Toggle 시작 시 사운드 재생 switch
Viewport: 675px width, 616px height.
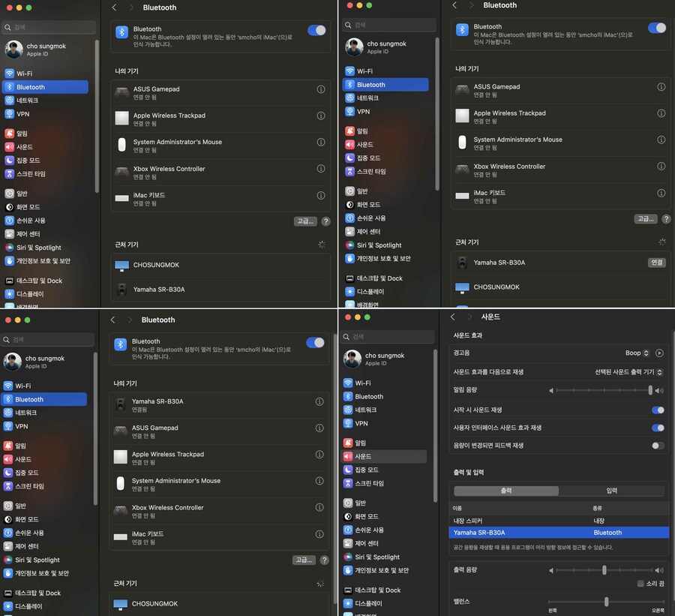coord(657,410)
